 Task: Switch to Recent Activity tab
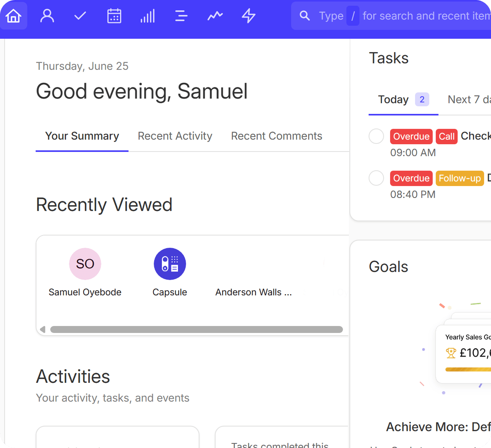coord(175,136)
